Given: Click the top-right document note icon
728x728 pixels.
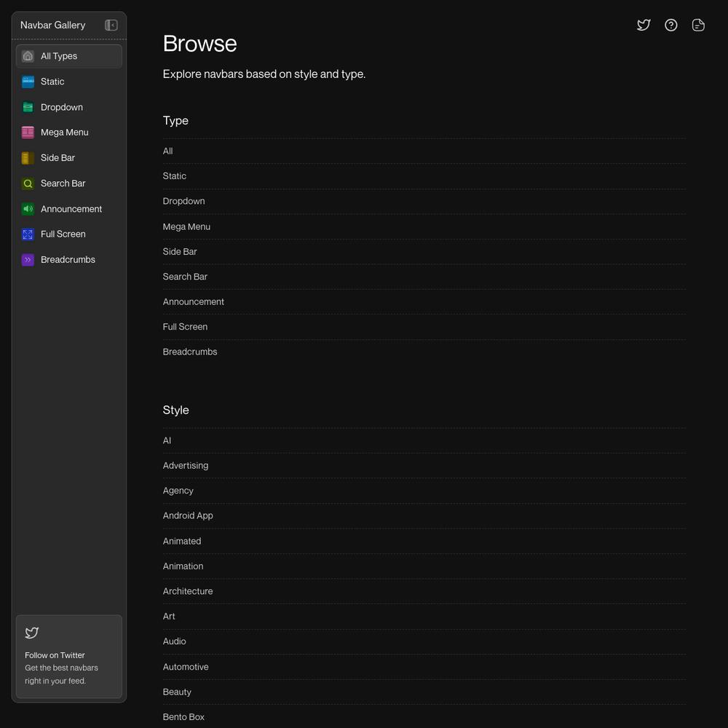Looking at the screenshot, I should [x=698, y=25].
